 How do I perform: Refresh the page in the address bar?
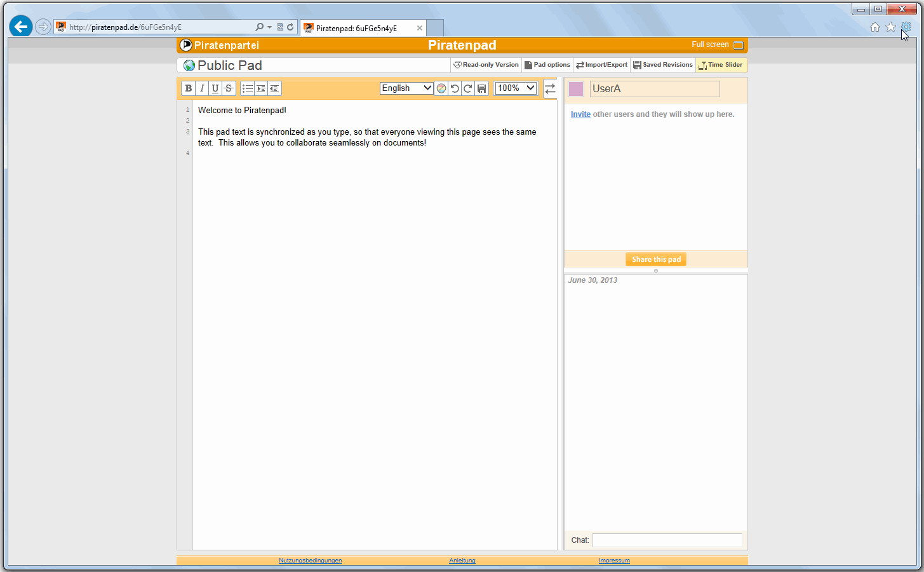[x=290, y=27]
